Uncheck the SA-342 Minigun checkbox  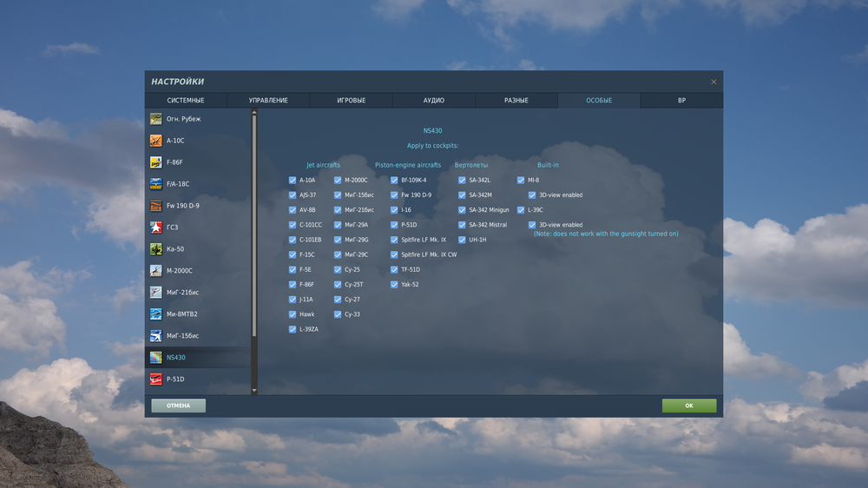(462, 210)
